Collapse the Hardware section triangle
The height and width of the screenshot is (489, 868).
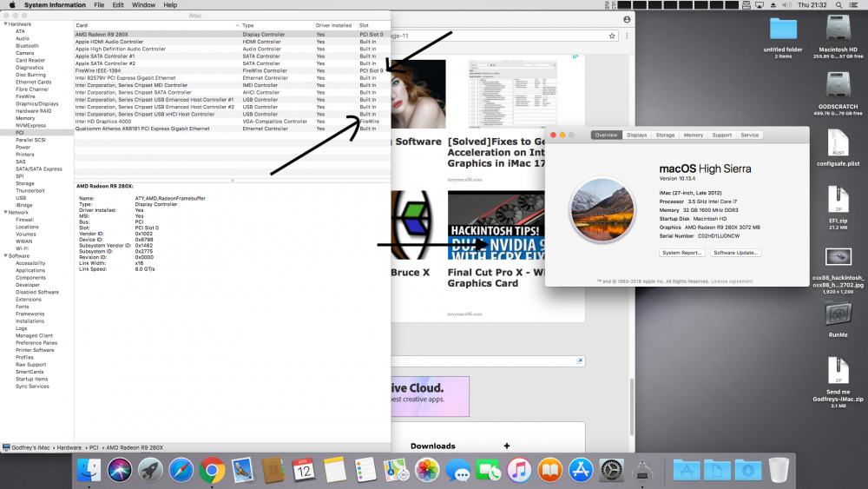point(5,24)
